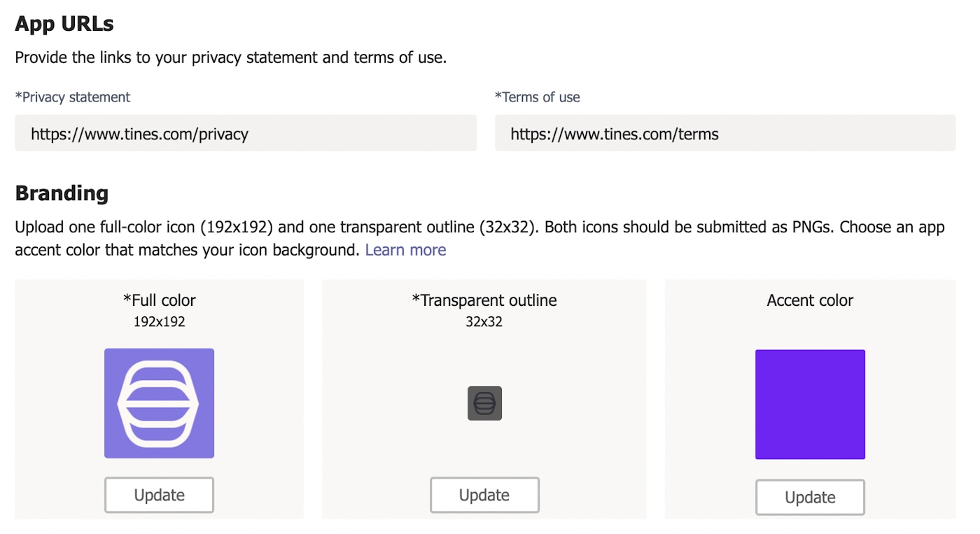Select the purple accent color swatch

(x=810, y=405)
